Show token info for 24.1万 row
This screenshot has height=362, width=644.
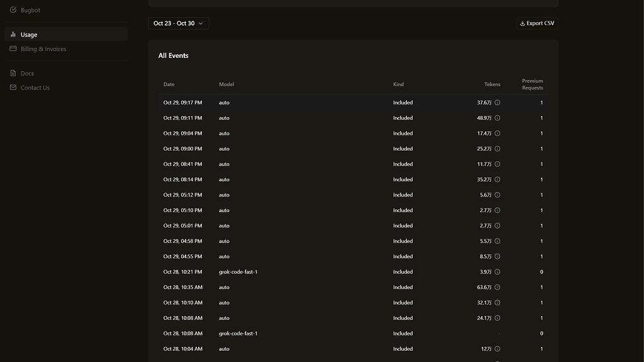click(x=497, y=318)
